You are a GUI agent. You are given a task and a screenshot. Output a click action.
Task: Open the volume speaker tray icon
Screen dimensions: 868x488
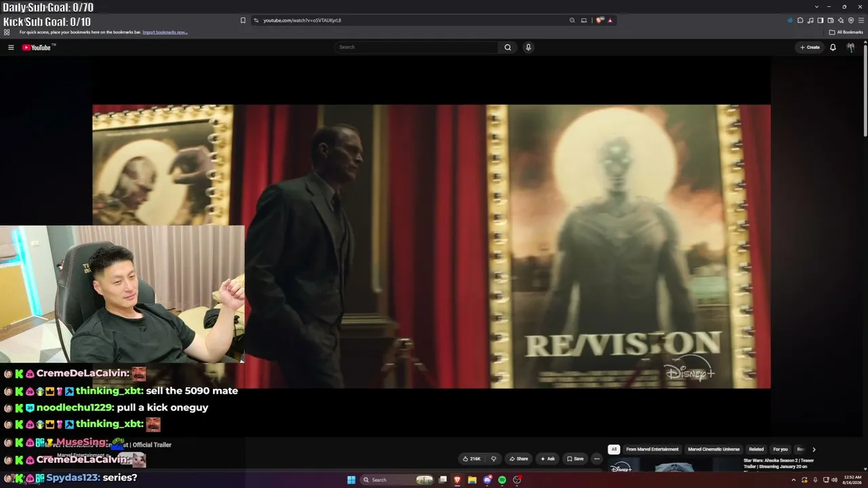point(834,480)
